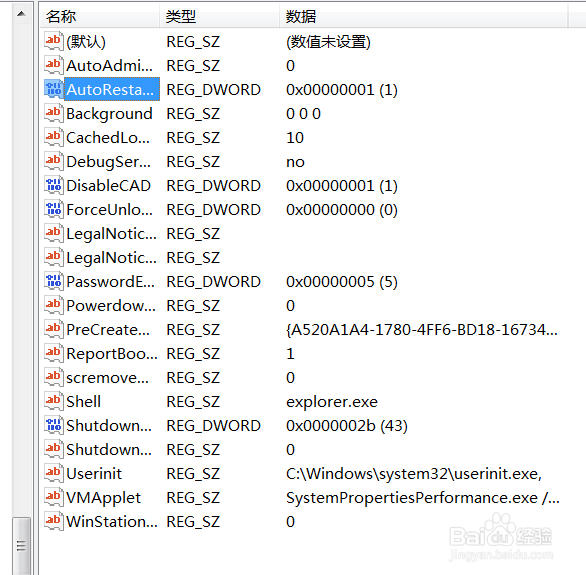Click the "0 0 0" data value
The image size is (586, 575).
tap(303, 114)
